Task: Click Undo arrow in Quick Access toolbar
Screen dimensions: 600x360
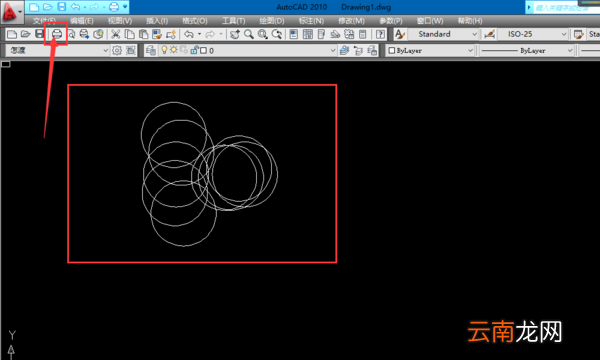Action: click(x=75, y=7)
